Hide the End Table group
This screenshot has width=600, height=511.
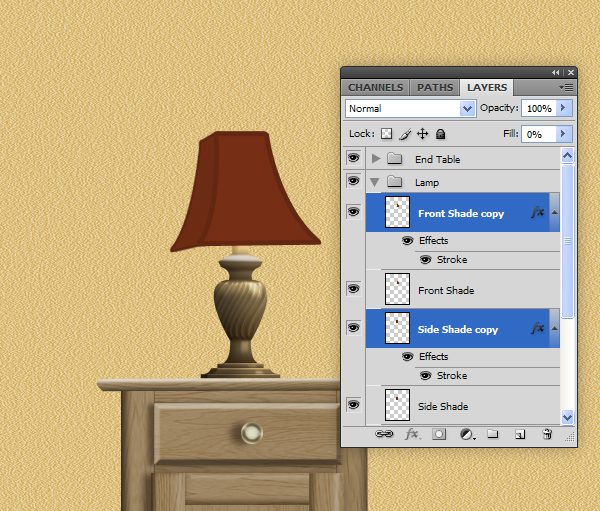(x=353, y=159)
